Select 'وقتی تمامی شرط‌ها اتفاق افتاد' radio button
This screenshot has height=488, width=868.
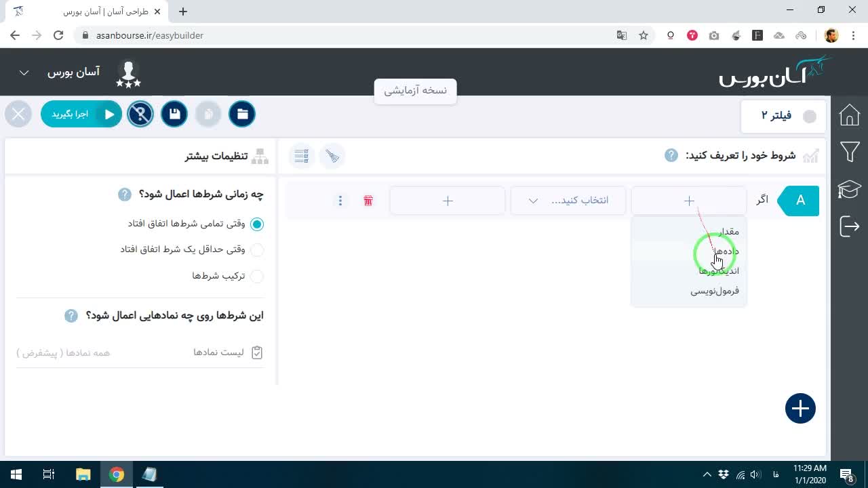[257, 224]
